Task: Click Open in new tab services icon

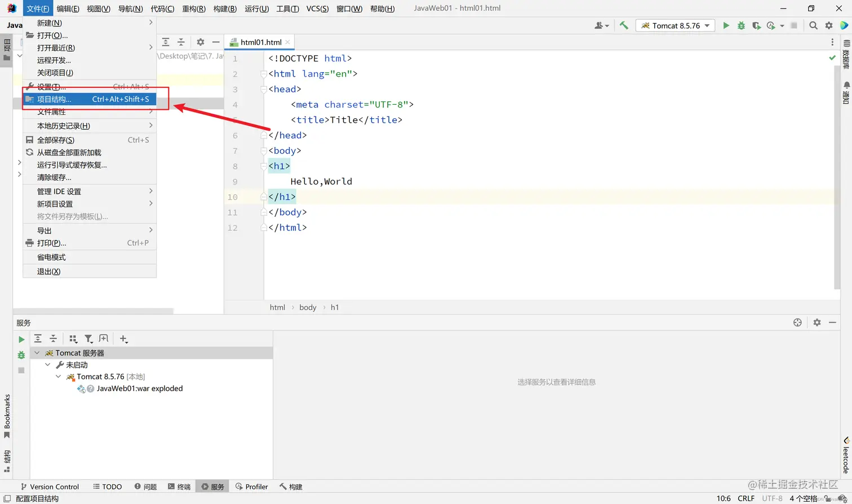Action: (x=104, y=338)
